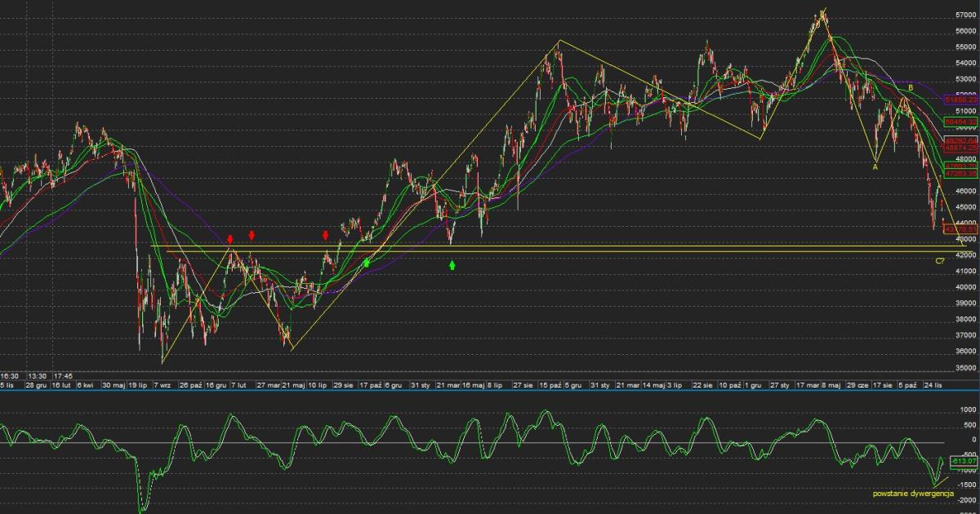Click the '7 wrz' date on time axis

tap(161, 384)
